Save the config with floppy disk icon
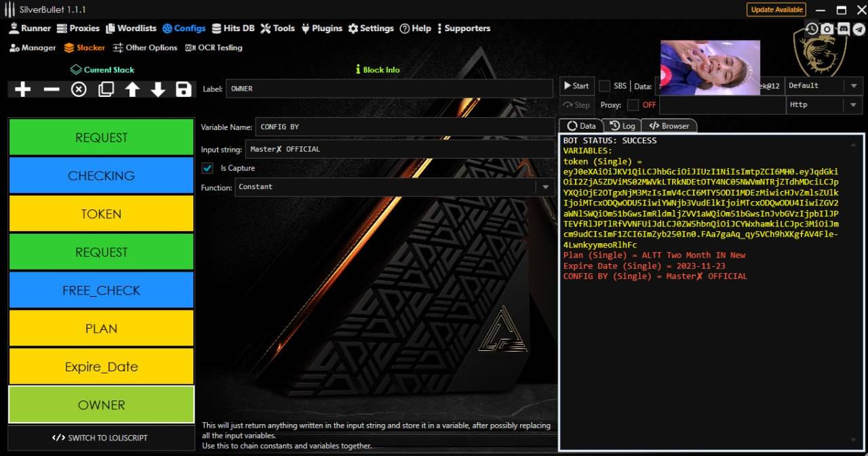 point(183,89)
